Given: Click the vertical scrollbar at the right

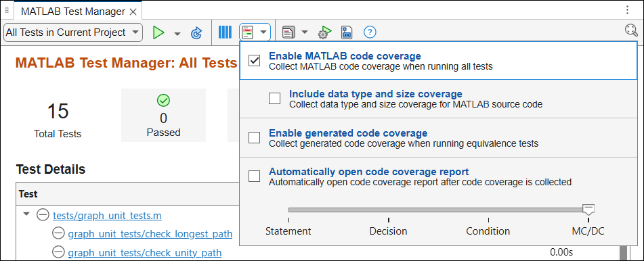Looking at the screenshot, I should coord(624,252).
